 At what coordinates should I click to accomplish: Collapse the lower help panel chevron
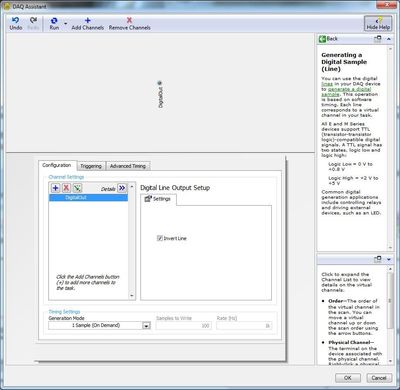tap(389, 259)
